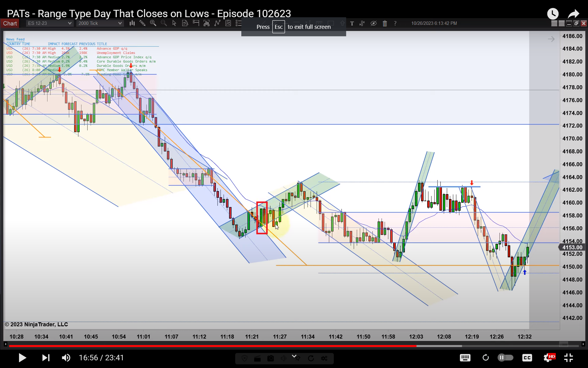Click the Watch later clock button

[553, 14]
